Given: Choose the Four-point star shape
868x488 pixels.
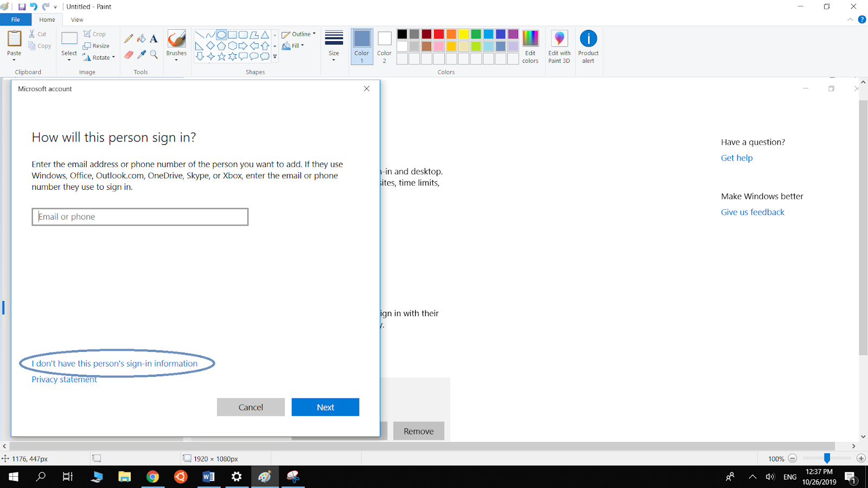Looking at the screenshot, I should click(x=210, y=56).
